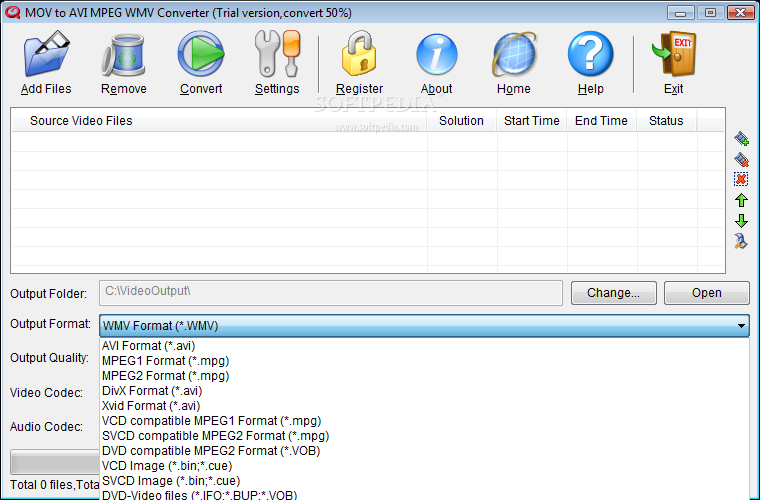Click the conversion progress bar
Image resolution: width=760 pixels, height=500 pixels.
click(x=55, y=462)
